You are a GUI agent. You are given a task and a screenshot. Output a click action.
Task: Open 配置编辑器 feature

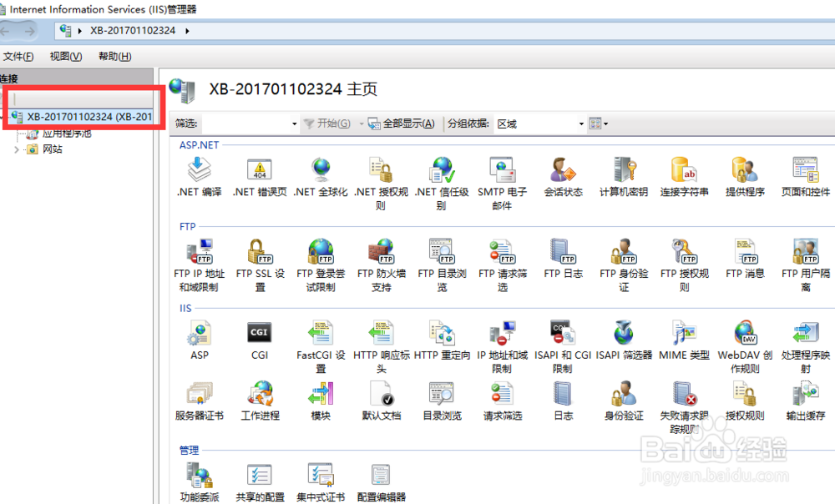coord(382,482)
